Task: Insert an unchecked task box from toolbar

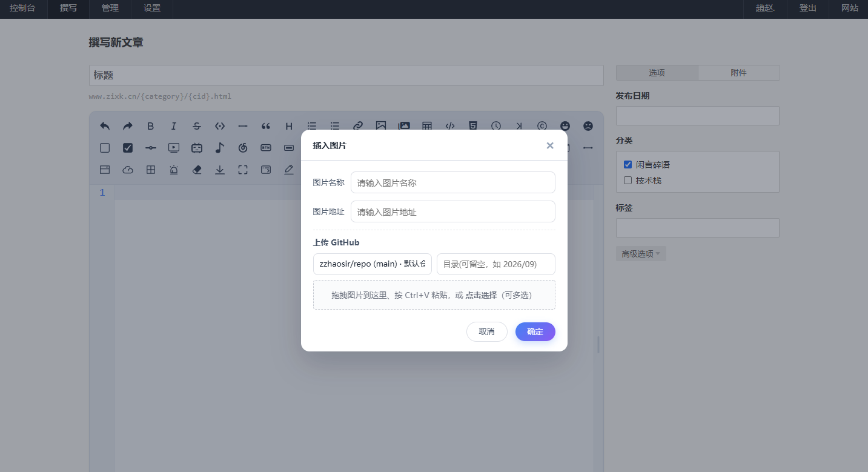Action: pos(105,148)
